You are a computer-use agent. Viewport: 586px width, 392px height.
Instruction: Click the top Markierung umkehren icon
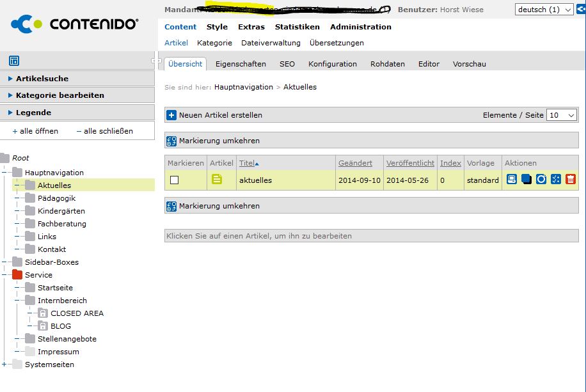(171, 141)
